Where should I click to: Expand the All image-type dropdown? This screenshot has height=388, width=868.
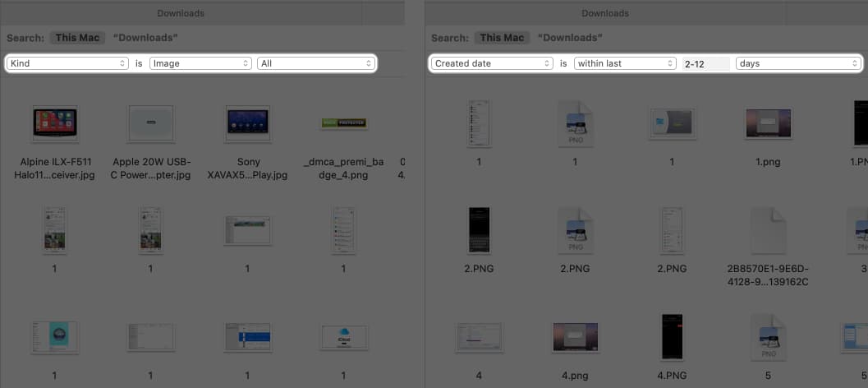(x=316, y=63)
